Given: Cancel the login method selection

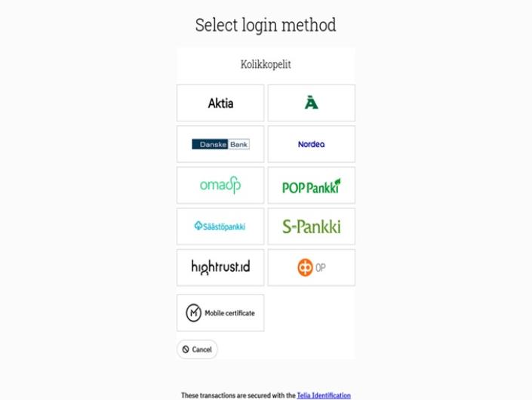Looking at the screenshot, I should [x=197, y=349].
